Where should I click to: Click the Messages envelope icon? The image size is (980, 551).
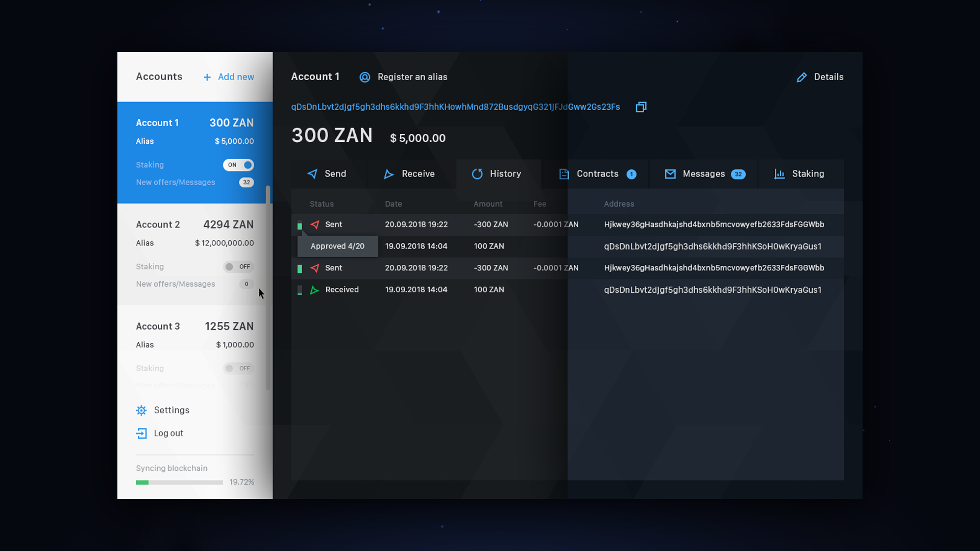[670, 174]
